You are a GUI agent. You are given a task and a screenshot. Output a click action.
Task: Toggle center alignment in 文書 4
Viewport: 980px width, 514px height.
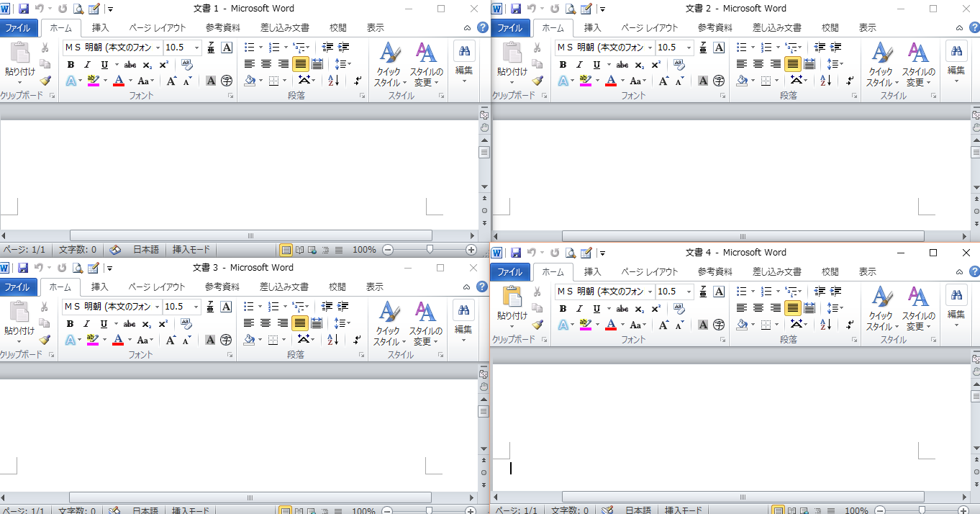point(758,308)
